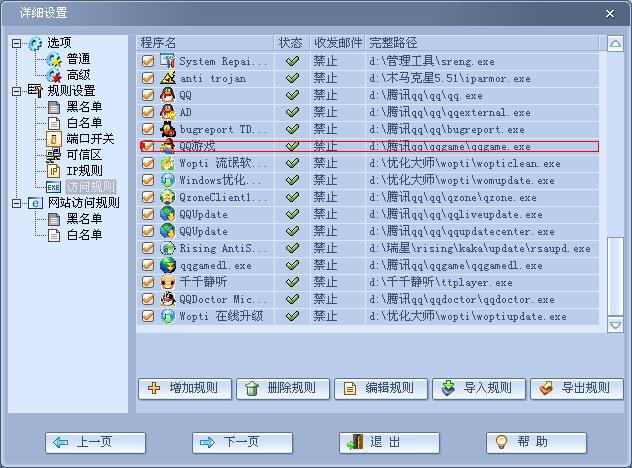The image size is (632, 468).
Task: Select the QQ游戏 rule row
Action: (369, 146)
